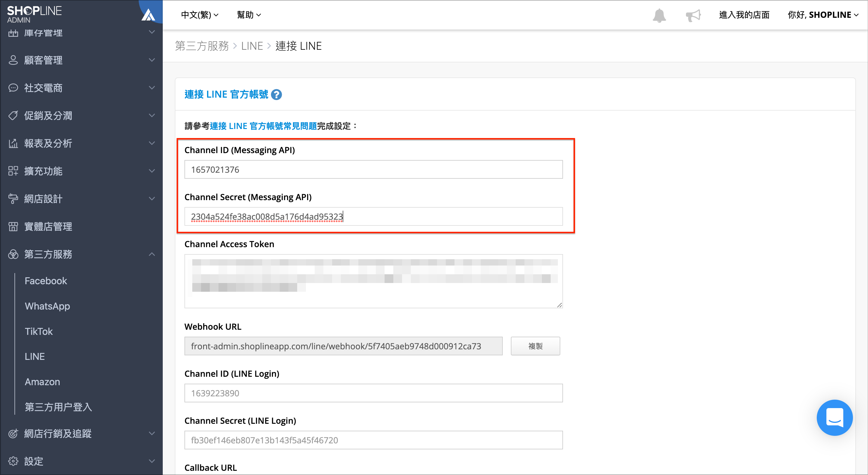
Task: Expand the 促銷及分潤 menu chevron
Action: tap(152, 115)
